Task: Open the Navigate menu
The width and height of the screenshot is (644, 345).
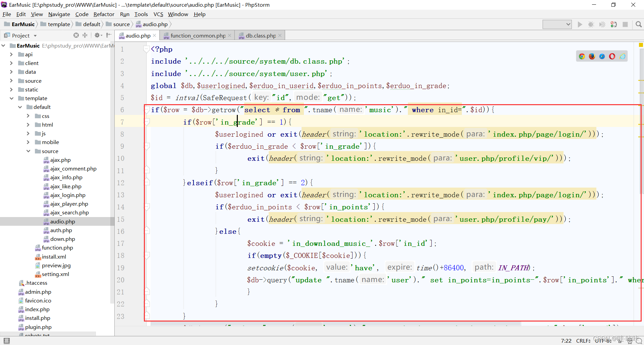Action: click(x=59, y=14)
